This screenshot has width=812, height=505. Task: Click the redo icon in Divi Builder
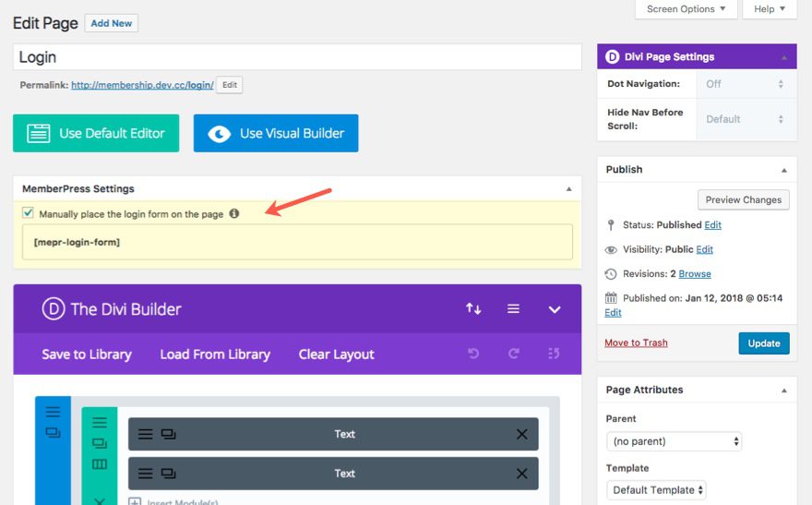coord(513,355)
